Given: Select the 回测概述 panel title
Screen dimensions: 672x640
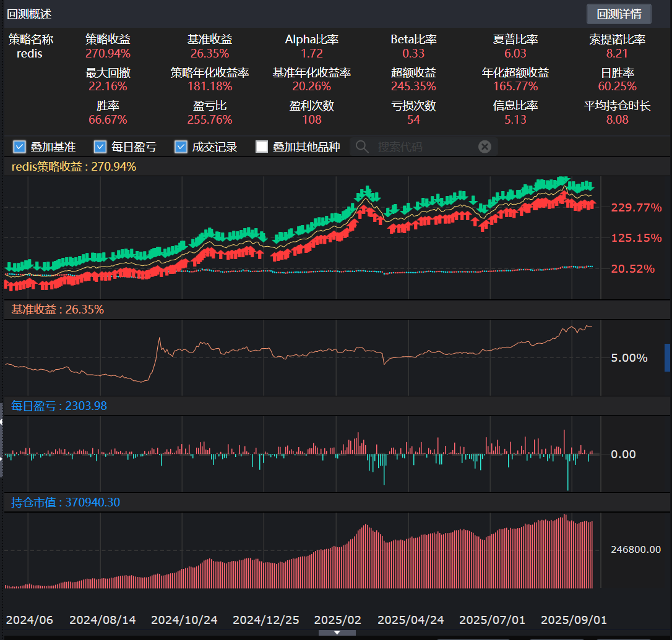Looking at the screenshot, I should click(29, 14).
